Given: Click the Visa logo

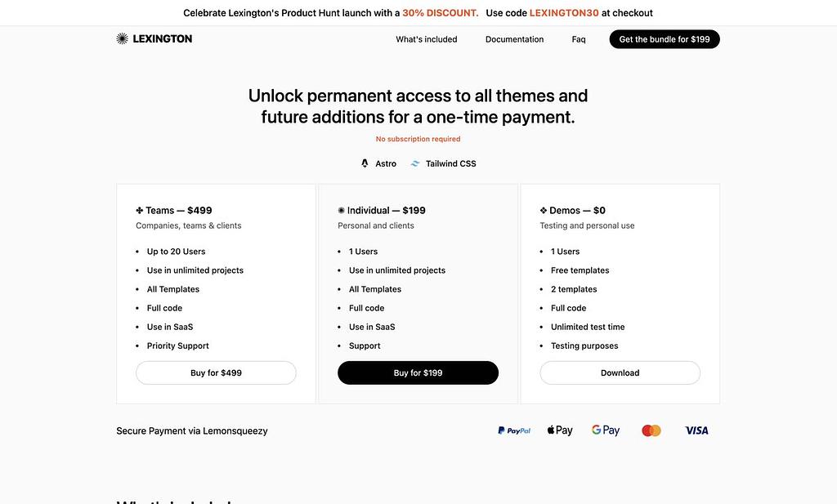Looking at the screenshot, I should pyautogui.click(x=696, y=430).
